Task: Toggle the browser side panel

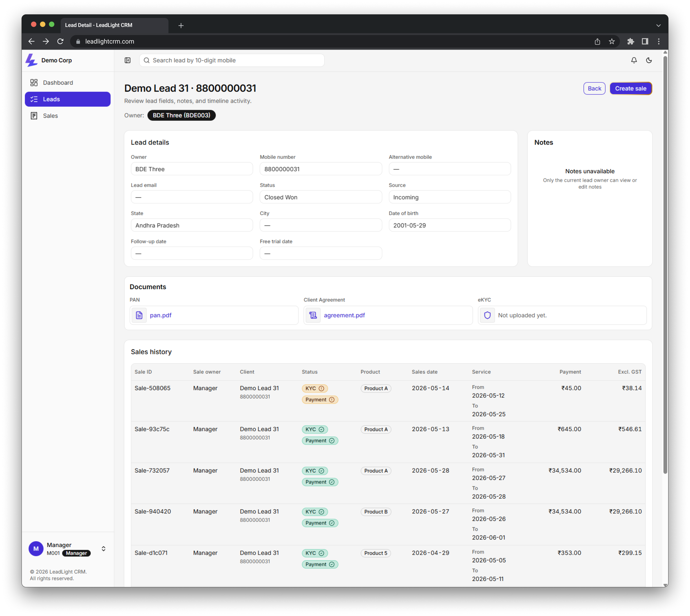Action: [645, 41]
